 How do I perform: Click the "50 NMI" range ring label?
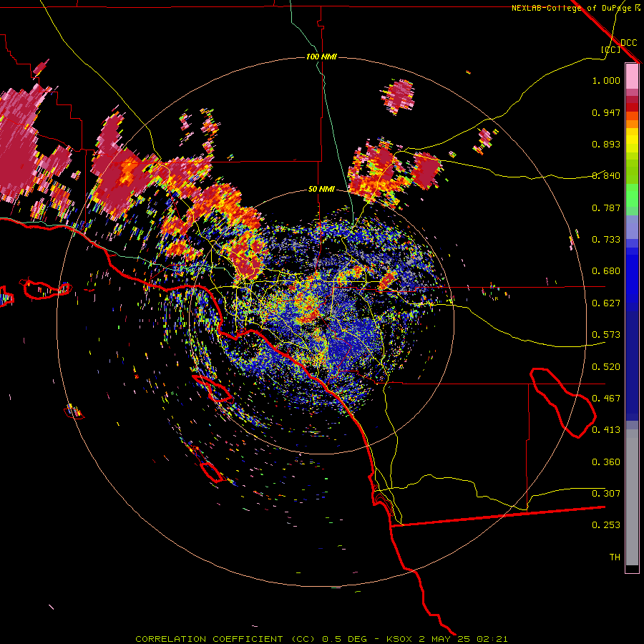click(321, 189)
